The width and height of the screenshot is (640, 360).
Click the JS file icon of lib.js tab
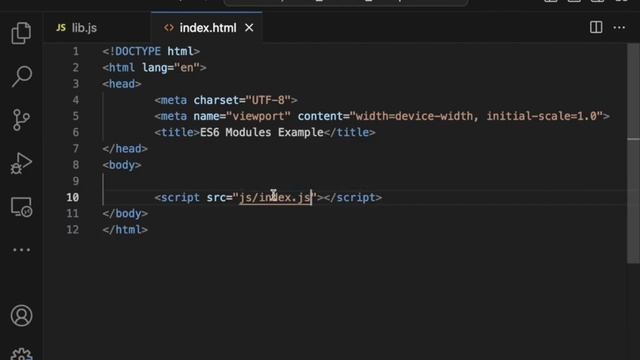tap(61, 28)
